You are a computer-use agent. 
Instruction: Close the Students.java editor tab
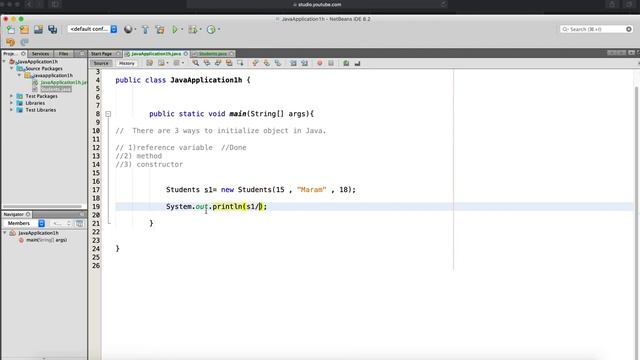(x=231, y=53)
